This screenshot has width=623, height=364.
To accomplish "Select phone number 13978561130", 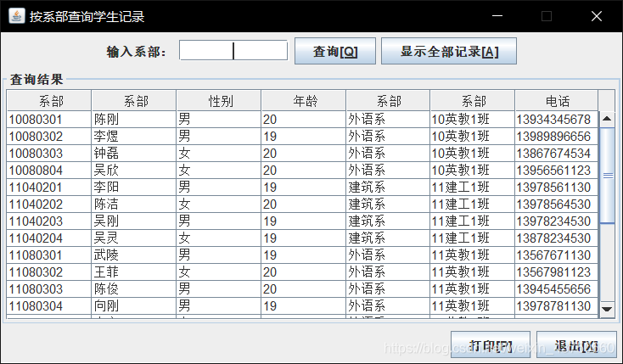I will tap(557, 188).
